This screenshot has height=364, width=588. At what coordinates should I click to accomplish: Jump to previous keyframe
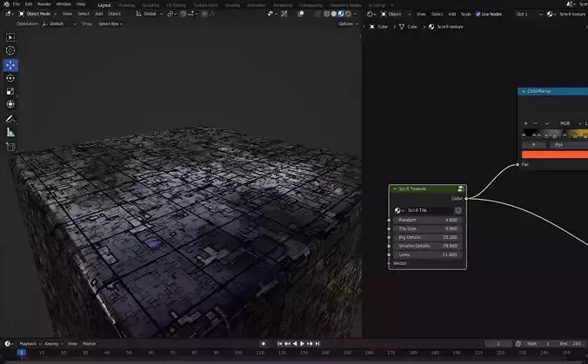[287, 343]
